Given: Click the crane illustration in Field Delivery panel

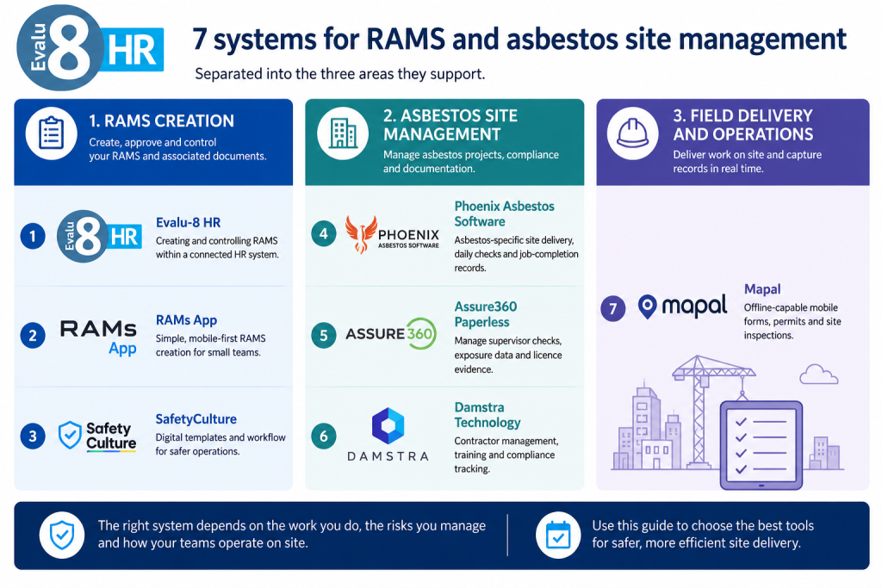Looking at the screenshot, I should click(x=713, y=411).
